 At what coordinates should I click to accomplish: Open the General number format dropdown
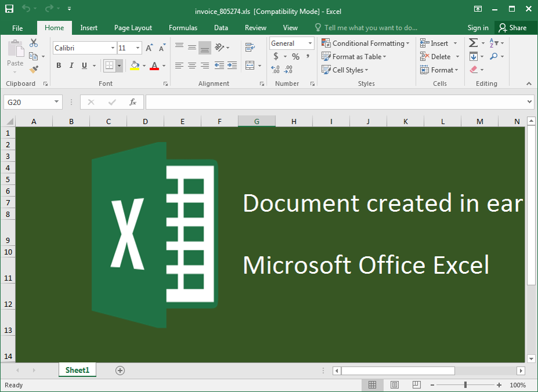(x=310, y=43)
